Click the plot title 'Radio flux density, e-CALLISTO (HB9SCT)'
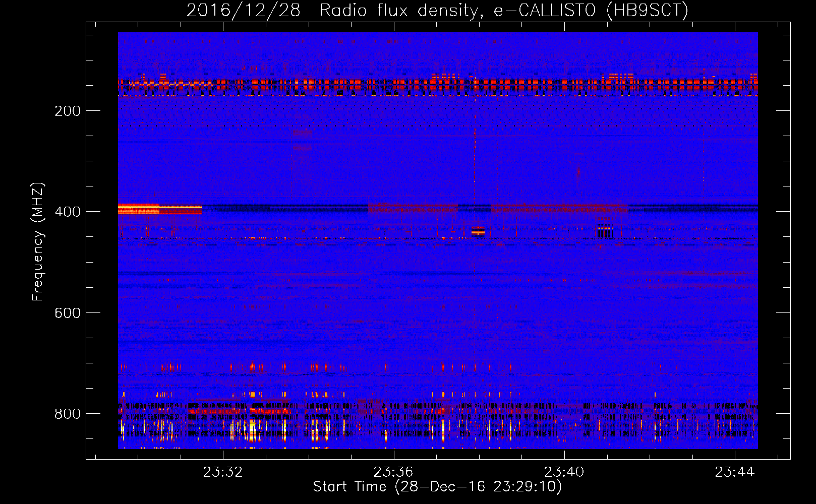Image resolution: width=816 pixels, height=504 pixels. (504, 10)
